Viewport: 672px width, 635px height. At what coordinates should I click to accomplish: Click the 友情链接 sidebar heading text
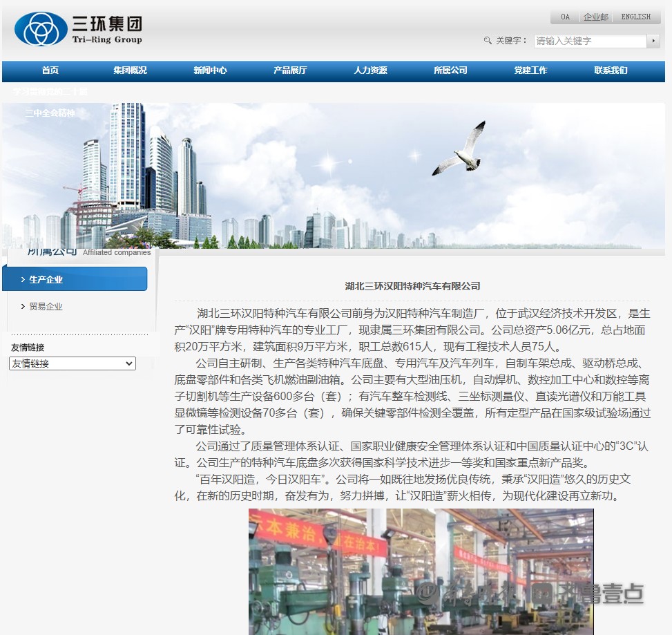coord(28,348)
